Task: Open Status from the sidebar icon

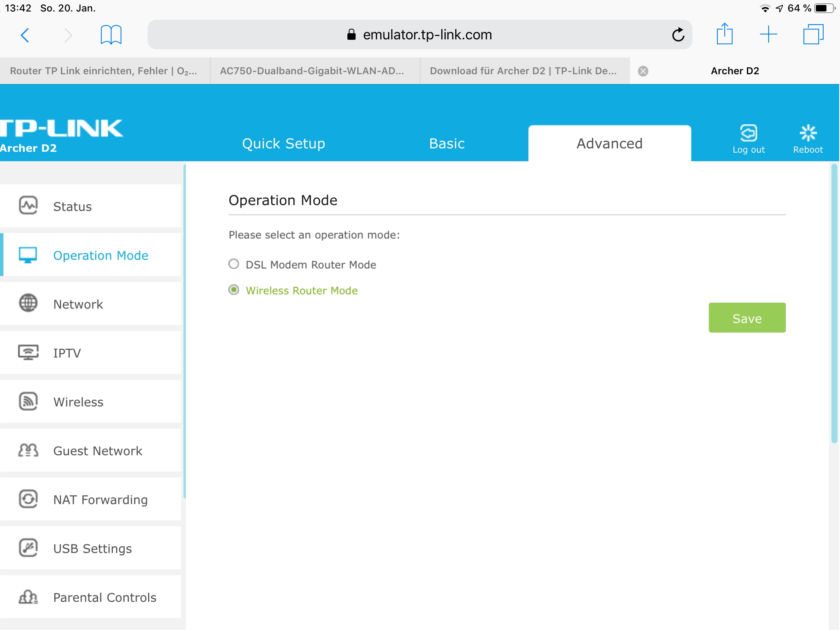Action: pos(28,206)
